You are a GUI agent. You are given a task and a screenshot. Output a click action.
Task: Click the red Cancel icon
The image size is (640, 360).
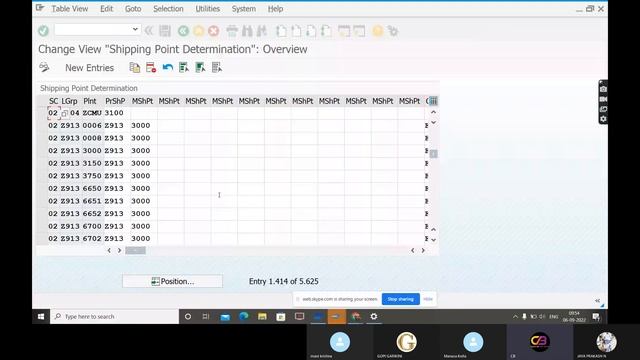click(213, 31)
